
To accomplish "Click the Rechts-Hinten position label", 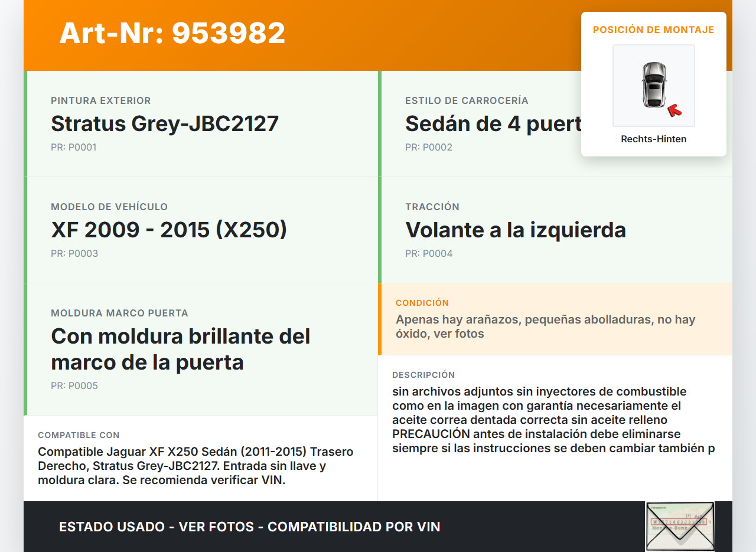I will [x=653, y=139].
